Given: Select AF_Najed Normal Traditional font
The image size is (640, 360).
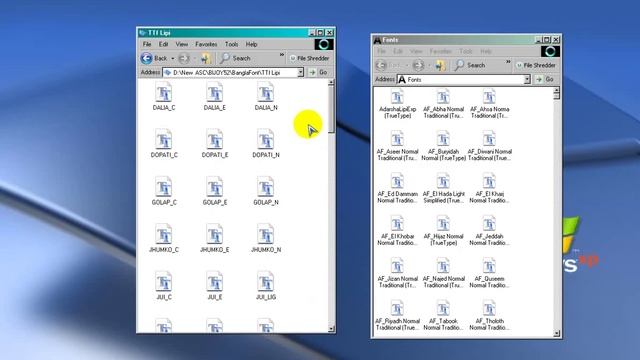Looking at the screenshot, I should [443, 274].
